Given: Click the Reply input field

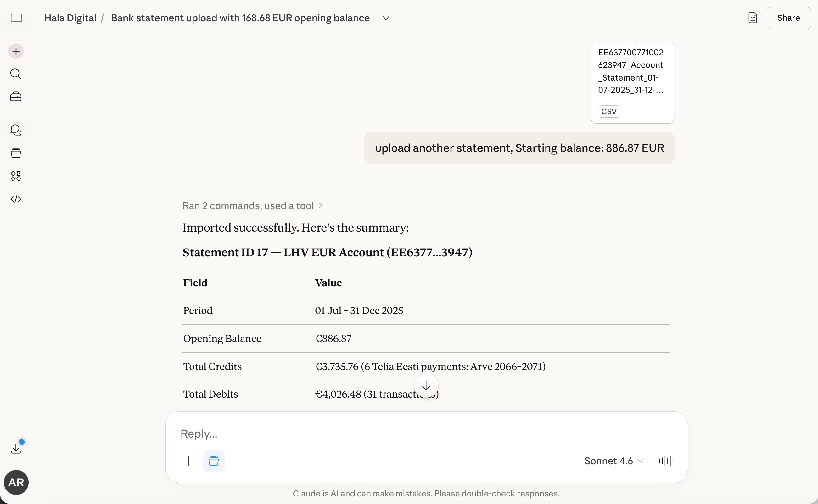Looking at the screenshot, I should (400, 433).
